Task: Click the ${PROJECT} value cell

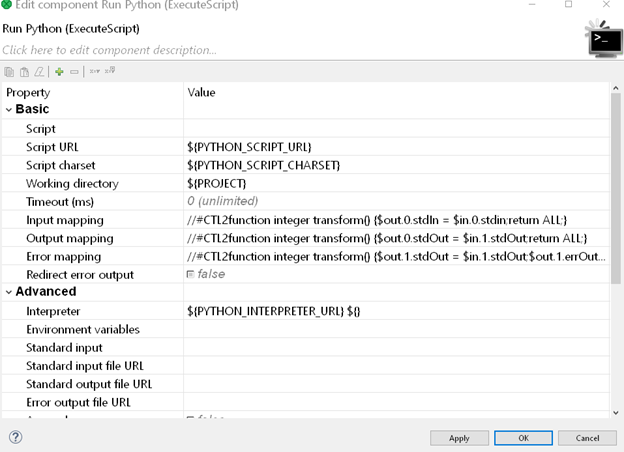Action: point(396,183)
